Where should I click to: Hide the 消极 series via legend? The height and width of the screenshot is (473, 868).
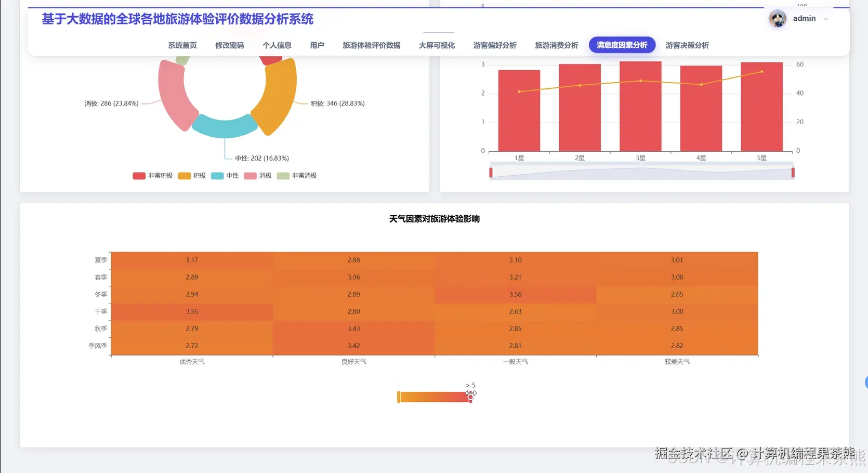[x=257, y=176]
